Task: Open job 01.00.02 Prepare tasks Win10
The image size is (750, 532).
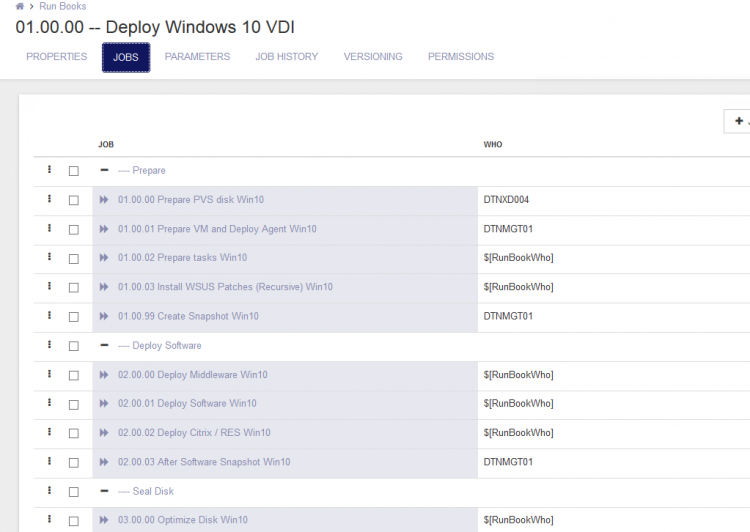Action: pyautogui.click(x=183, y=257)
